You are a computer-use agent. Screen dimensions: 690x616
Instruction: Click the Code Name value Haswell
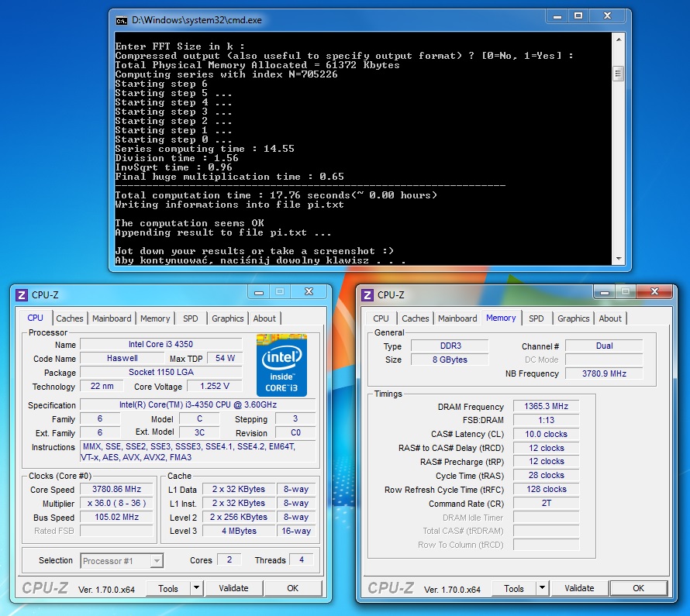(122, 358)
